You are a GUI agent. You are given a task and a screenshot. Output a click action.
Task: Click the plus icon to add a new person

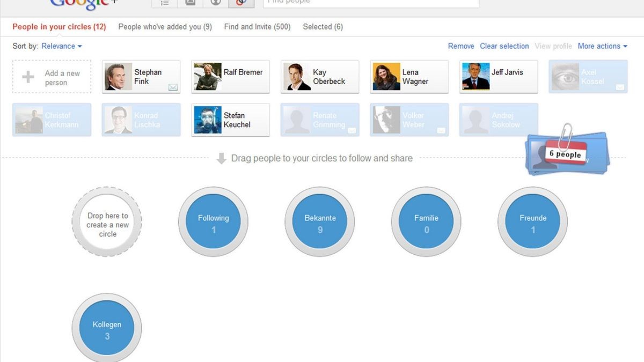(x=28, y=77)
